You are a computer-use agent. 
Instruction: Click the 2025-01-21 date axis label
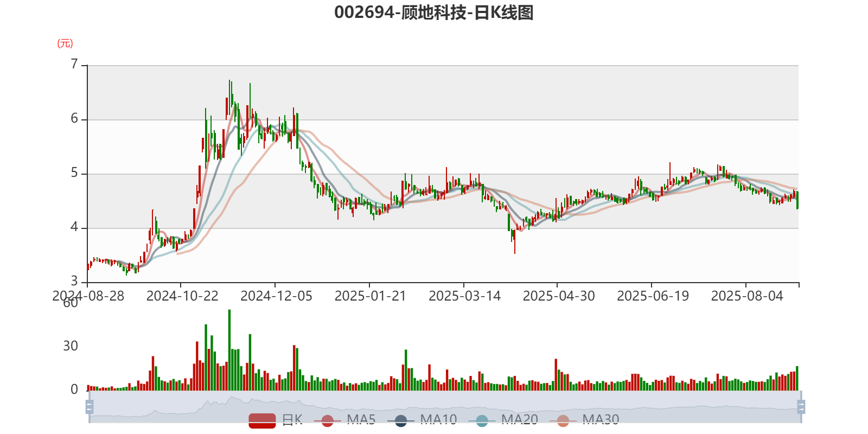(x=370, y=296)
